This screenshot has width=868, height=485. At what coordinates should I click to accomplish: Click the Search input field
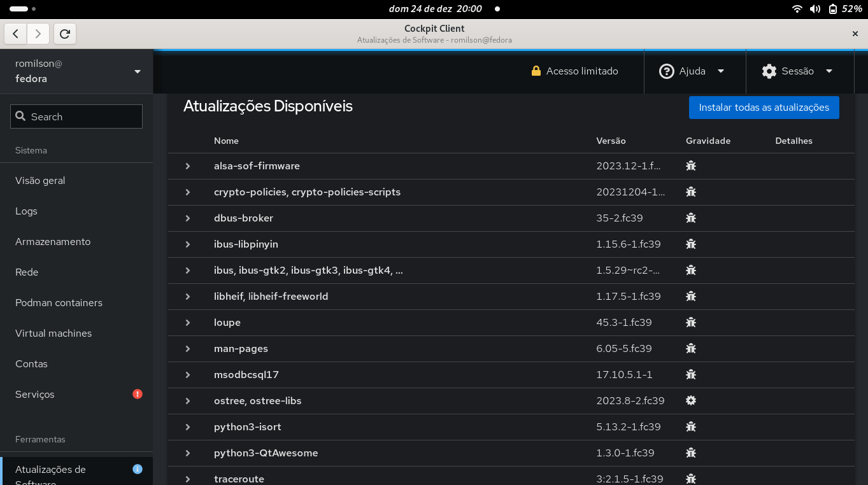(x=76, y=116)
